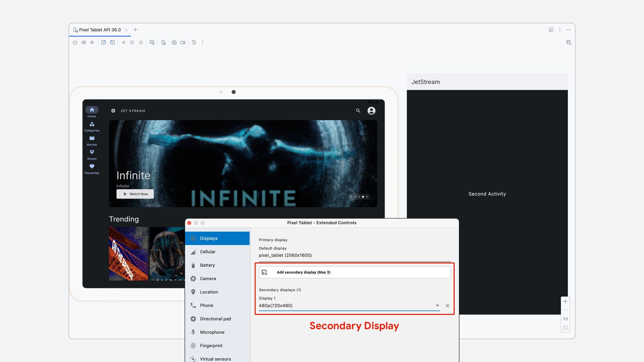Click the Volume Up icon in emulator toolbar
Viewport: 644px width, 362px height.
(x=84, y=43)
